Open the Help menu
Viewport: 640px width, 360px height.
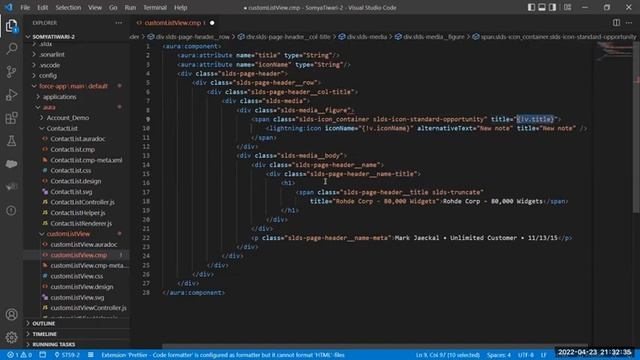(180, 7)
